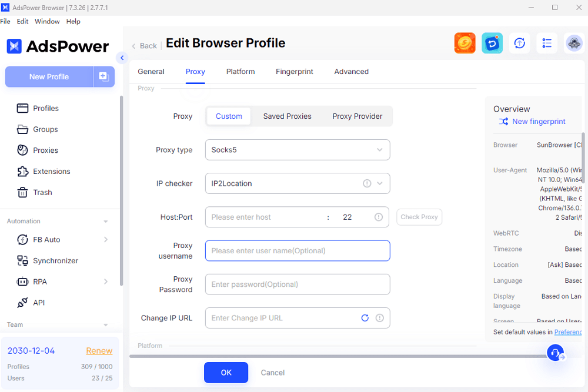
Task: Launch the Synchronizer tool
Action: click(47, 260)
